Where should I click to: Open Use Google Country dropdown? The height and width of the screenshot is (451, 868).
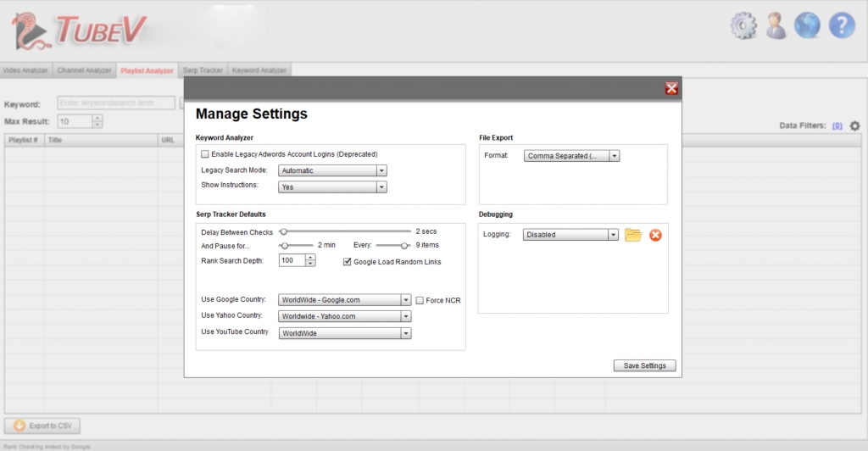click(344, 300)
